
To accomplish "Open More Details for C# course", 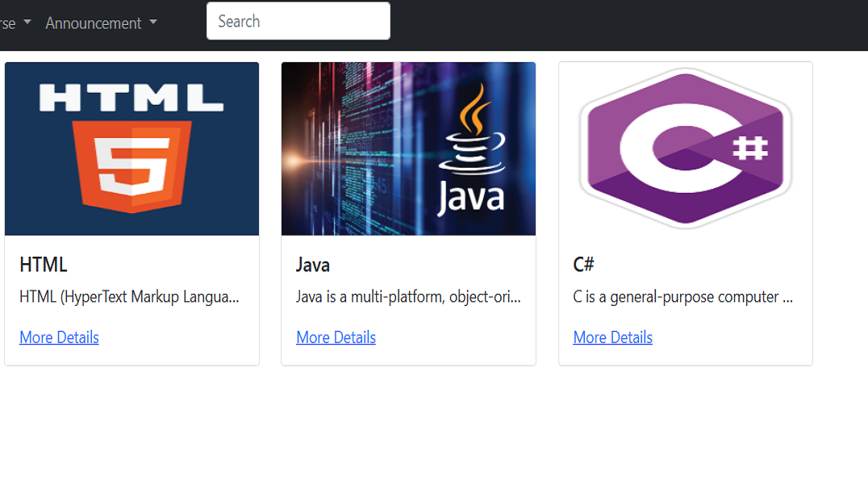I will [x=613, y=337].
